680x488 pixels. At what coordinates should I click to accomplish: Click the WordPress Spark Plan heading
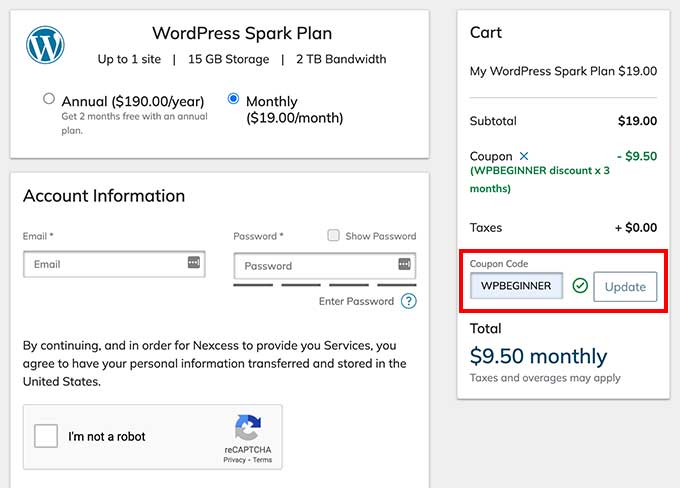[x=242, y=33]
